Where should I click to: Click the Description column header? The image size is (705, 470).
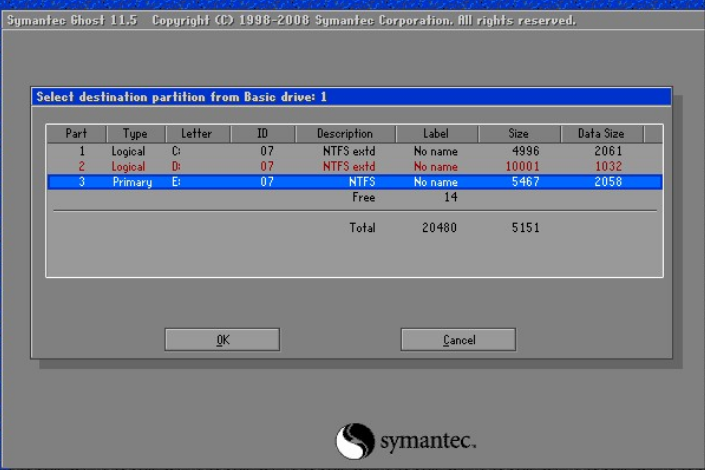345,134
